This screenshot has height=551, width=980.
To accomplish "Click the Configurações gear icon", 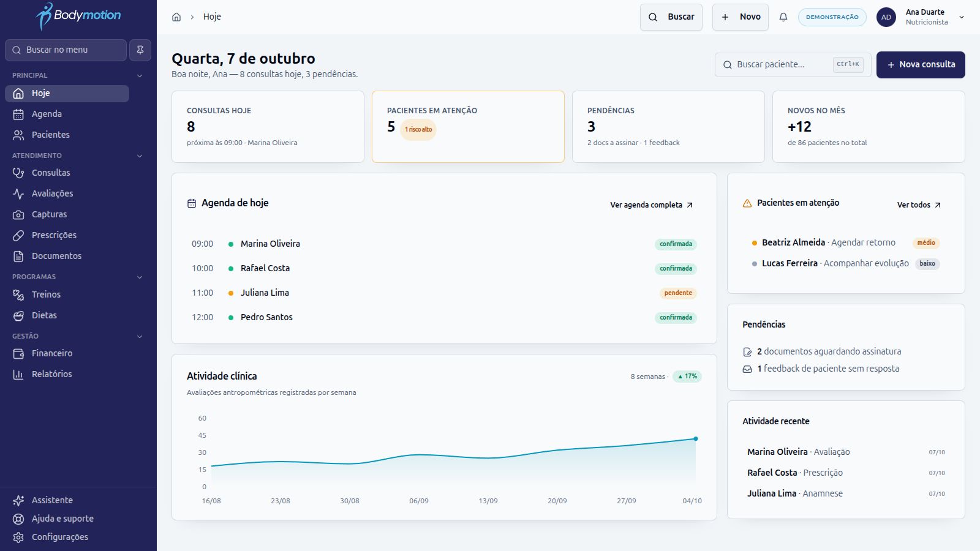I will click(18, 538).
